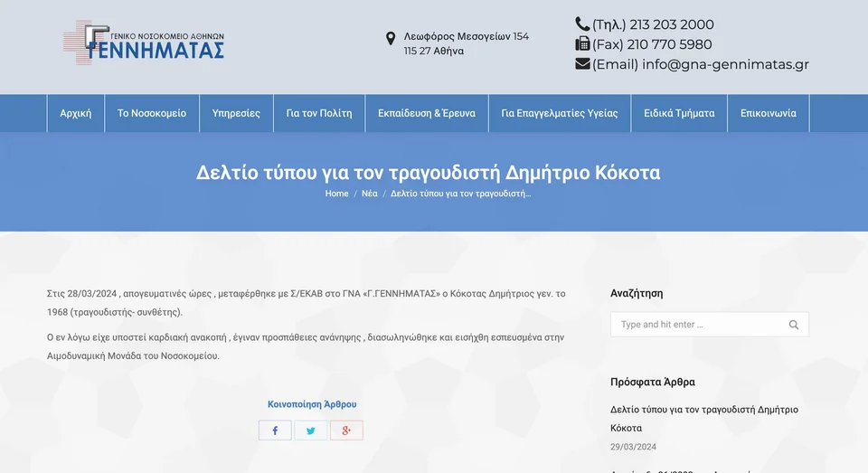The image size is (868, 473).
Task: Expand the Εκπαίδευση & Έρευνα menu
Action: [x=427, y=113]
